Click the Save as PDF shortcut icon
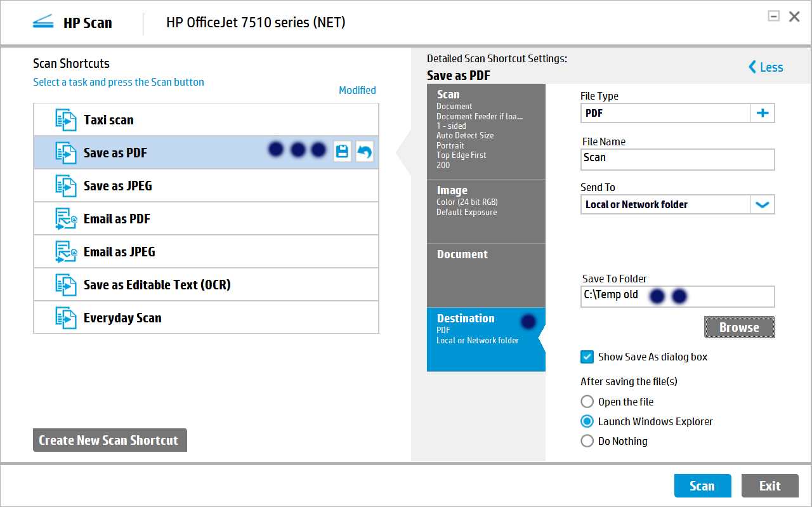 pos(66,153)
